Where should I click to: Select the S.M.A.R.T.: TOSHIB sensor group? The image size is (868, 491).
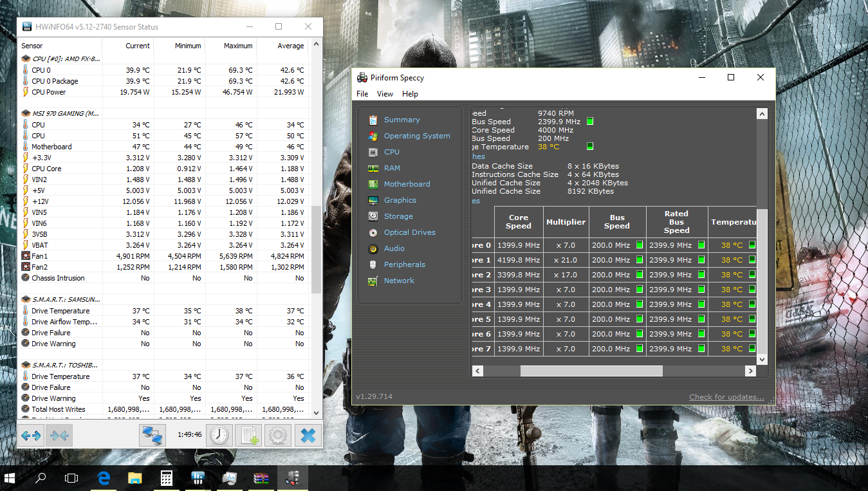(60, 365)
